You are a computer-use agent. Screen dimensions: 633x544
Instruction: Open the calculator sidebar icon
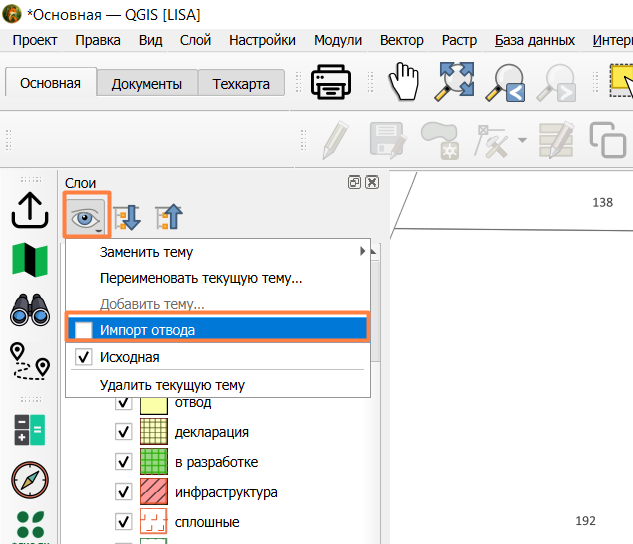point(30,430)
